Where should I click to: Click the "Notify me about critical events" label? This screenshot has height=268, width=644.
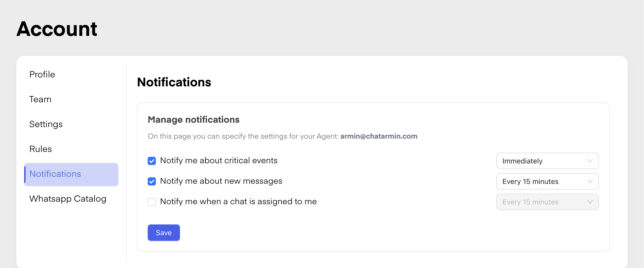[x=219, y=161]
